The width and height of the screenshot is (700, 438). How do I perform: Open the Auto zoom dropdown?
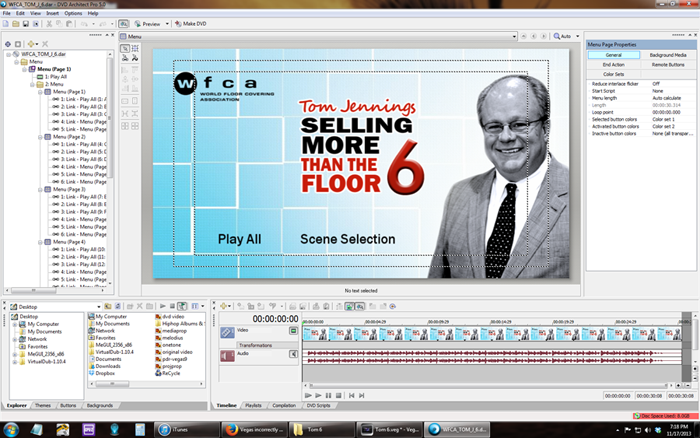point(577,36)
